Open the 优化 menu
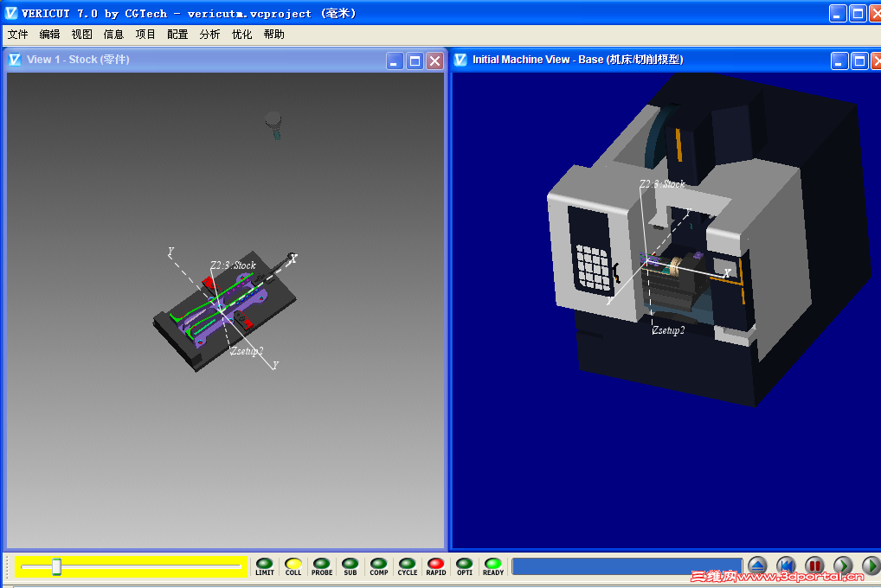The image size is (881, 588). click(x=241, y=35)
